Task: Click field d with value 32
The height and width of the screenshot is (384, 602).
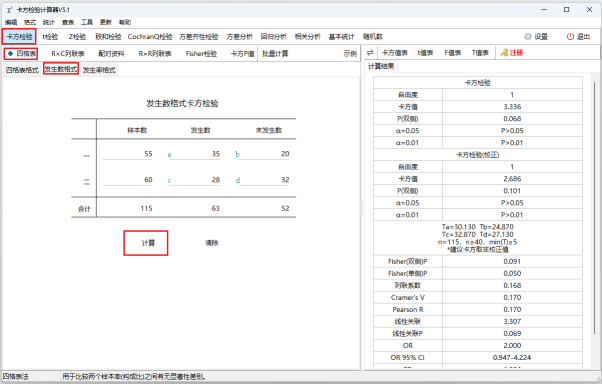Action: coord(264,180)
